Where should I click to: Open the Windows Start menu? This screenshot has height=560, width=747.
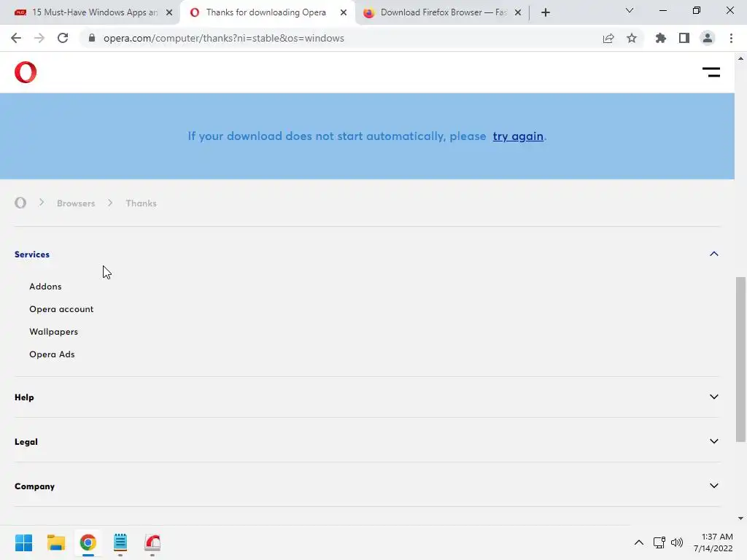[24, 542]
